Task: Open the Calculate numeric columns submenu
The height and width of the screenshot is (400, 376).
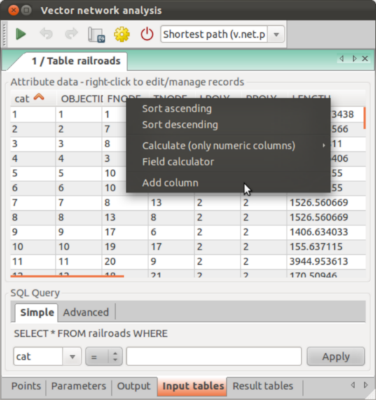Action: coord(219,146)
